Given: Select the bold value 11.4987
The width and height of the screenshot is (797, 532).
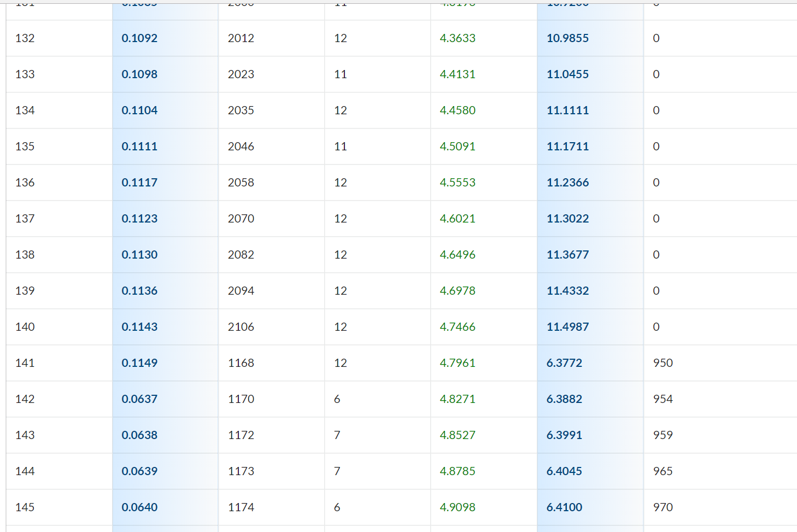Looking at the screenshot, I should [567, 327].
